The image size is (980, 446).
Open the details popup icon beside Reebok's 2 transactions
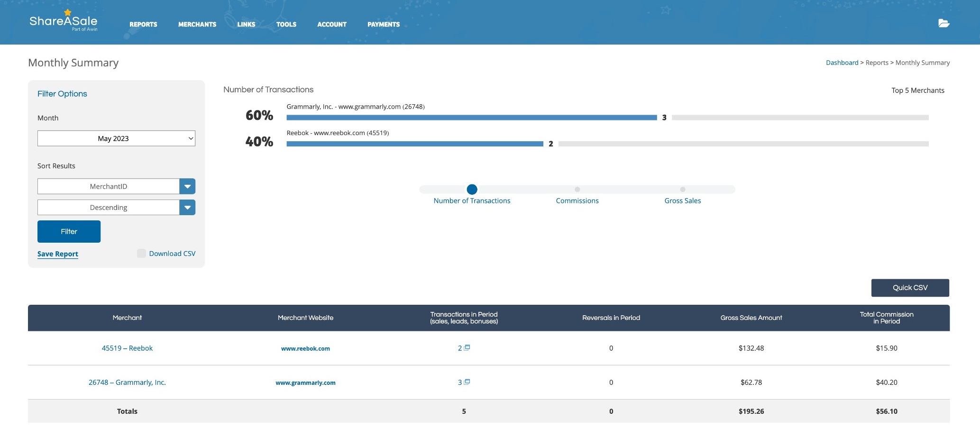[467, 347]
